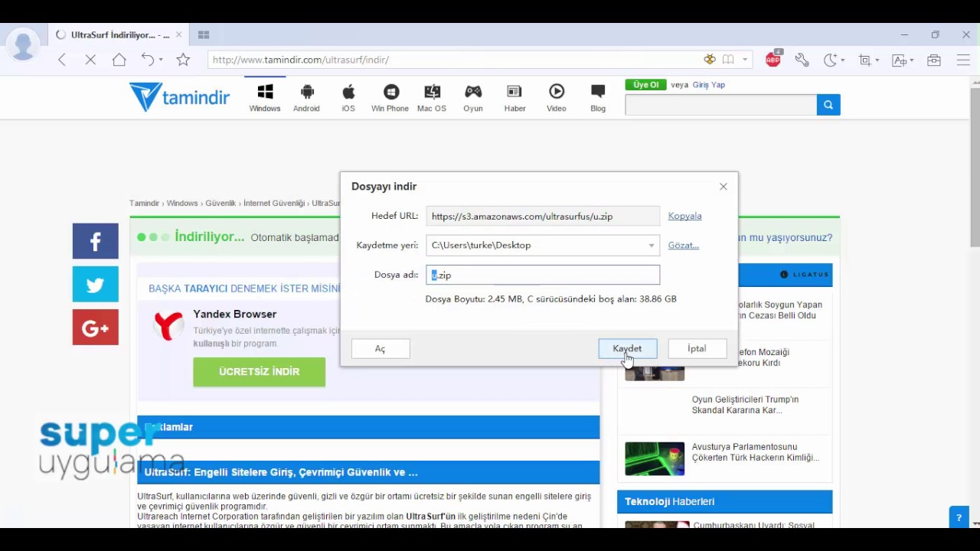The image size is (980, 551).
Task: Open the ABP adblock extension icon
Action: point(773,59)
